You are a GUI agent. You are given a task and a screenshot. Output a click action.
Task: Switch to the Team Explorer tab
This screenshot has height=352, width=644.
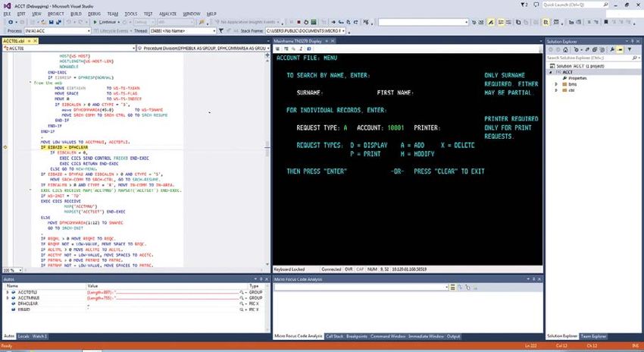pyautogui.click(x=593, y=336)
